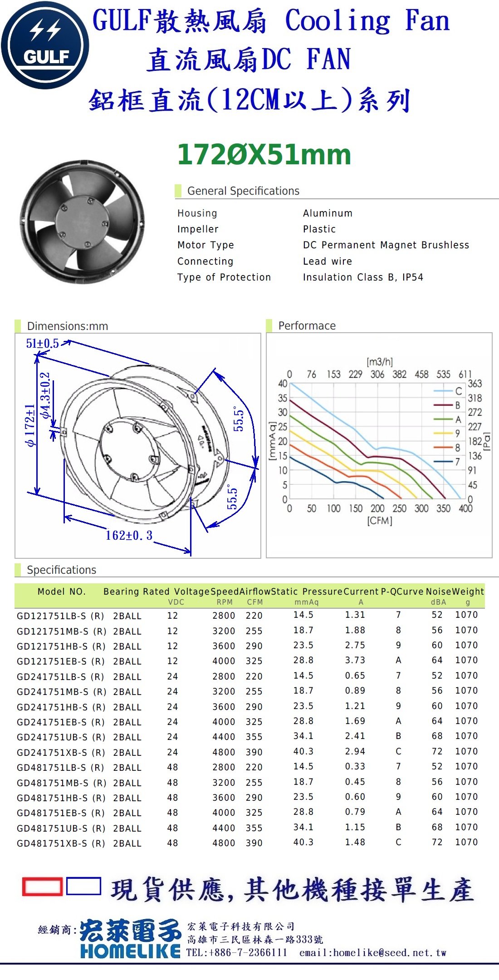Select model GD241751EB-S (R)
The width and height of the screenshot is (499, 980).
tap(61, 722)
